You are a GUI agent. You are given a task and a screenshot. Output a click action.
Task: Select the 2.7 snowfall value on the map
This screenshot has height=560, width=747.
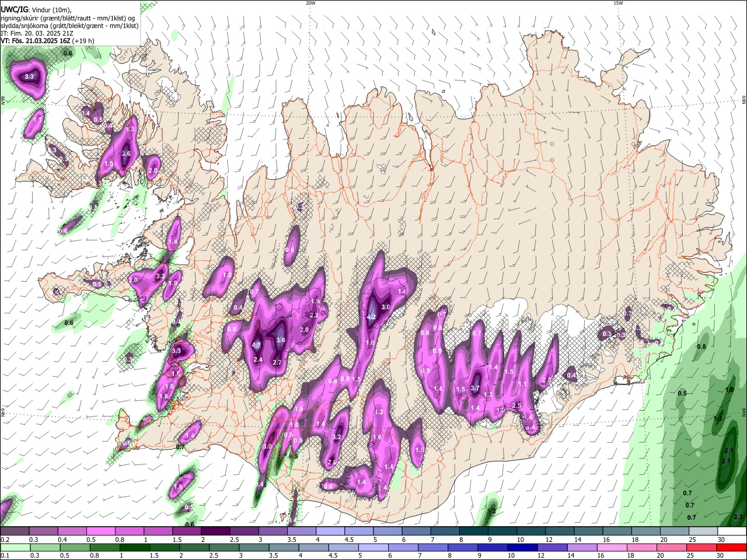pyautogui.click(x=277, y=362)
